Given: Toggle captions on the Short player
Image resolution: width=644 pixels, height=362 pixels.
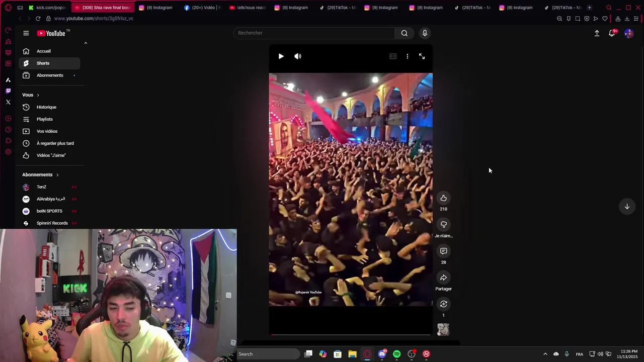Looking at the screenshot, I should coord(393,56).
